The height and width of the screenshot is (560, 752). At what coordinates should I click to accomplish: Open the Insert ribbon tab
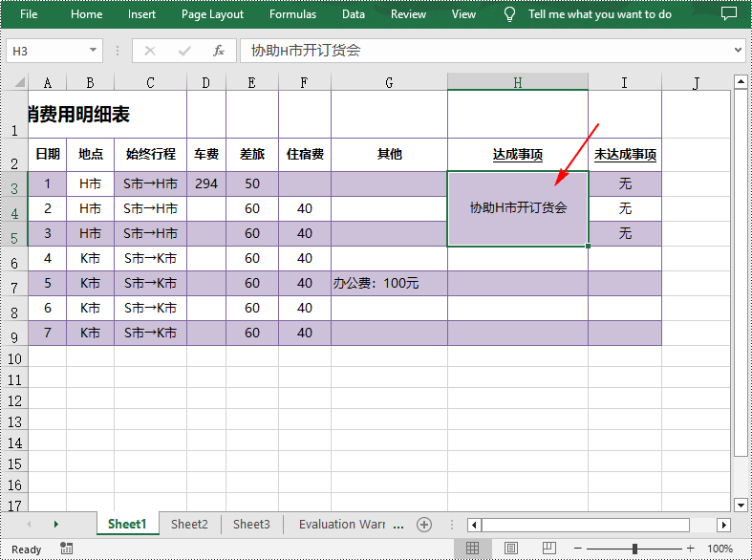coord(141,14)
